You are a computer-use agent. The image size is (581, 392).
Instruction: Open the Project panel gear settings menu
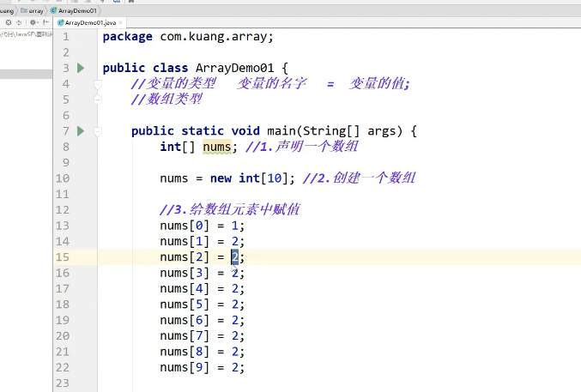click(x=33, y=22)
